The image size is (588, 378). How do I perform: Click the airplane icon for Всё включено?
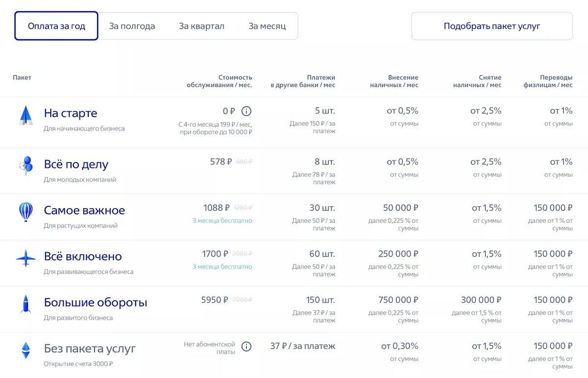pyautogui.click(x=25, y=258)
